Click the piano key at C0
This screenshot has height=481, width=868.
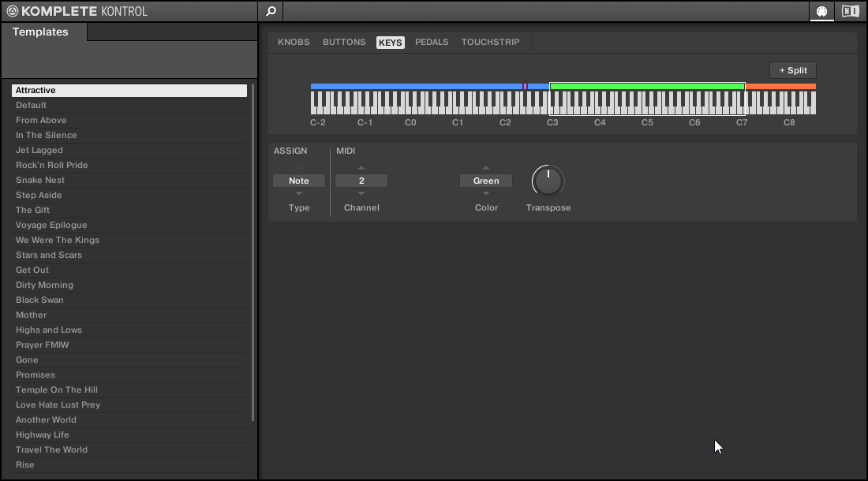point(408,110)
